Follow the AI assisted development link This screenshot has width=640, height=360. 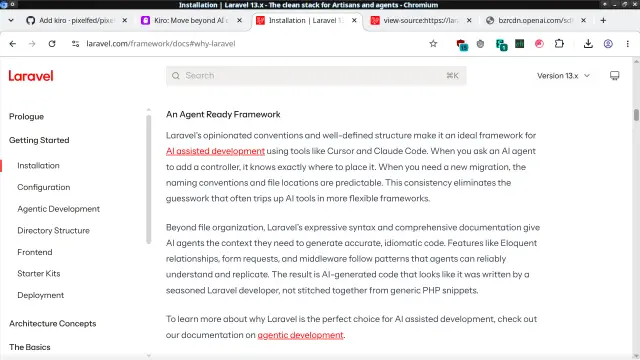(x=215, y=151)
